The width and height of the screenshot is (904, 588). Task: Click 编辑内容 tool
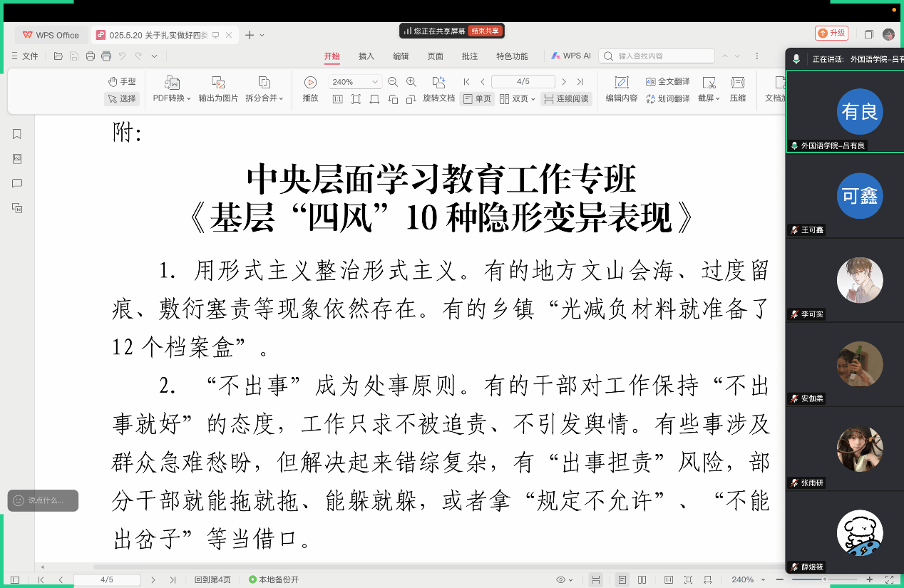coord(622,90)
